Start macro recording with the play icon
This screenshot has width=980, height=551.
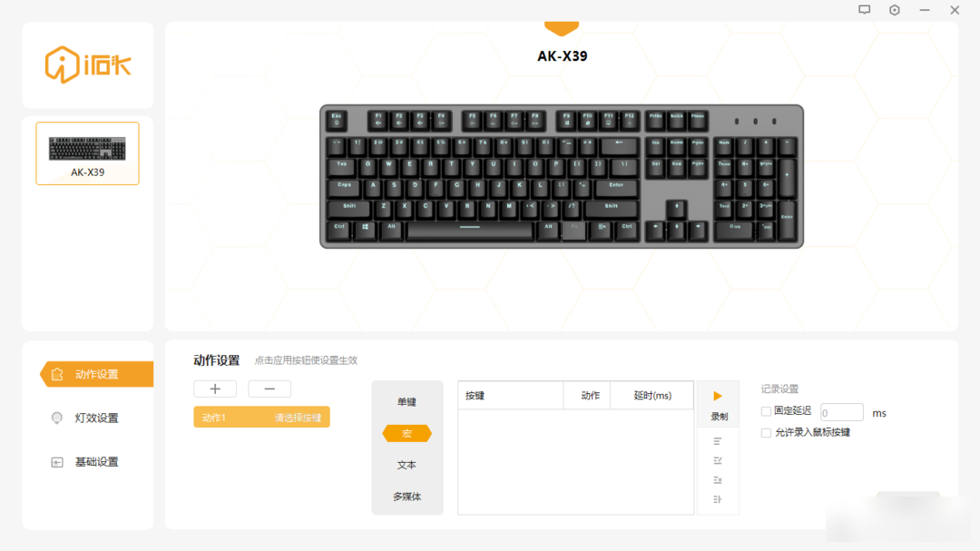(x=718, y=396)
